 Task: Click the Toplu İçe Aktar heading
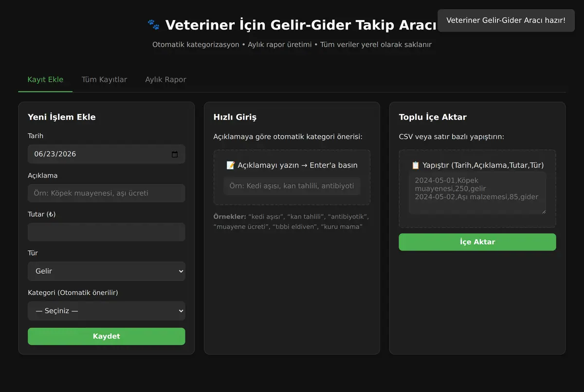tap(433, 117)
